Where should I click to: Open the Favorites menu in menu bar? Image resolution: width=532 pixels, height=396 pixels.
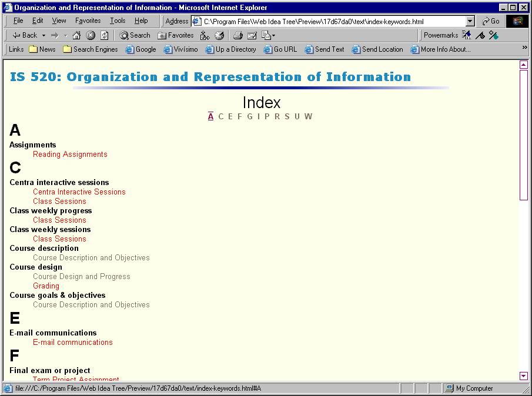(x=88, y=21)
